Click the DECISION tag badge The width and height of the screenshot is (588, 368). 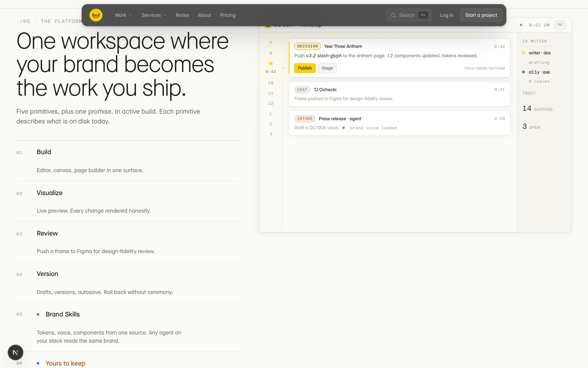point(307,46)
